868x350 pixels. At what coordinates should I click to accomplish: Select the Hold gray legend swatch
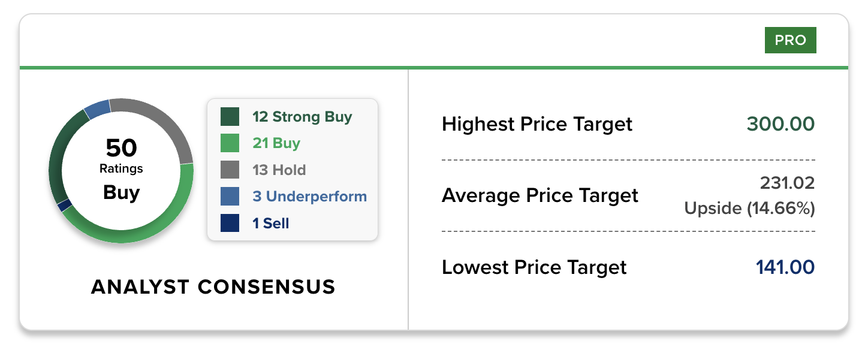point(230,170)
